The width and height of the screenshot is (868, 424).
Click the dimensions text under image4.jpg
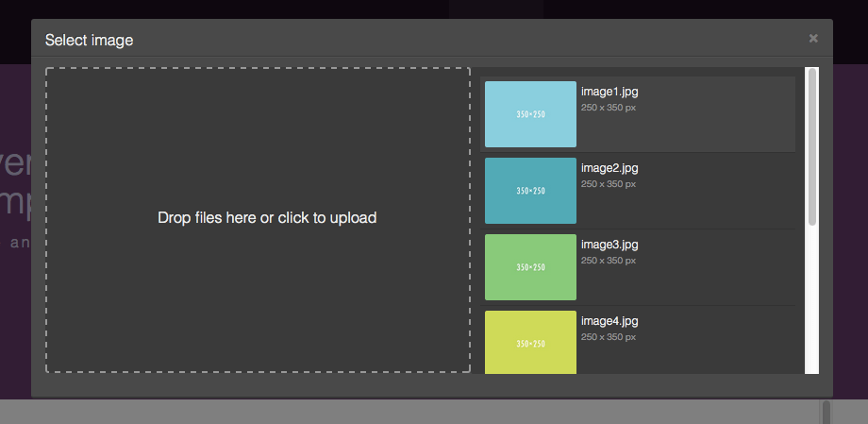tap(609, 337)
